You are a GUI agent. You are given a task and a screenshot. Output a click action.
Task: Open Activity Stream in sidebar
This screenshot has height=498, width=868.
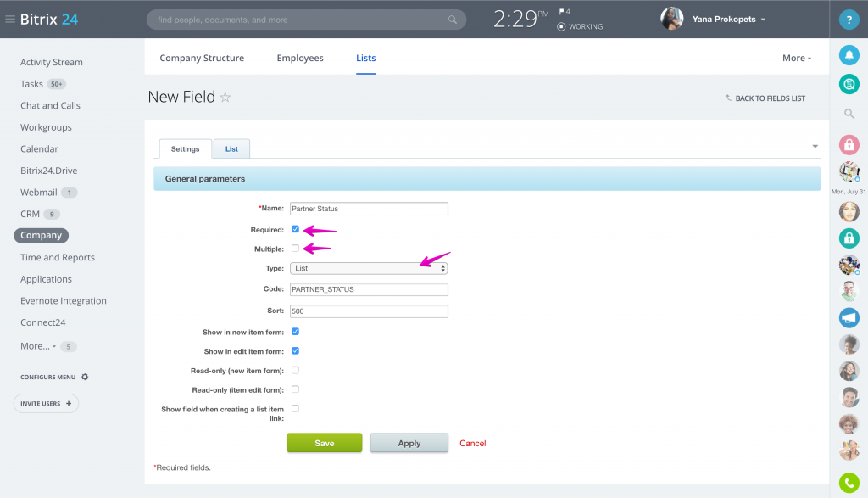point(52,62)
